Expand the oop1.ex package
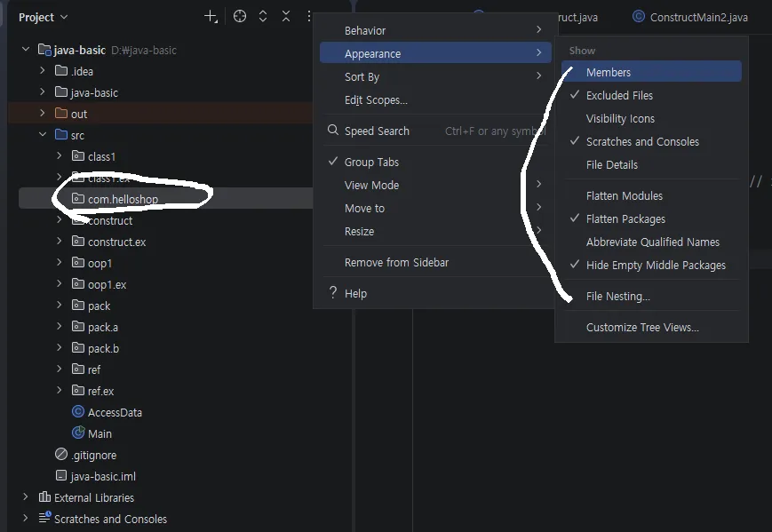 [x=60, y=283]
